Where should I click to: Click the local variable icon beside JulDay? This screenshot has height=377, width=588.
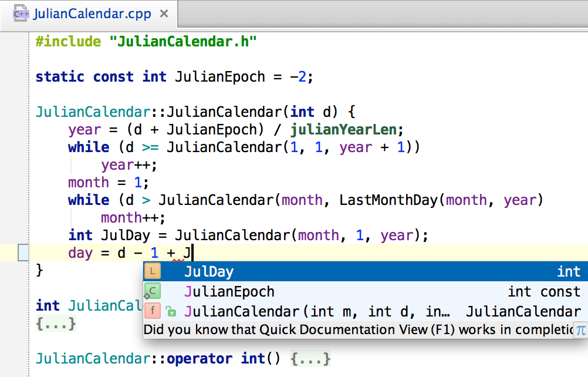(x=152, y=271)
